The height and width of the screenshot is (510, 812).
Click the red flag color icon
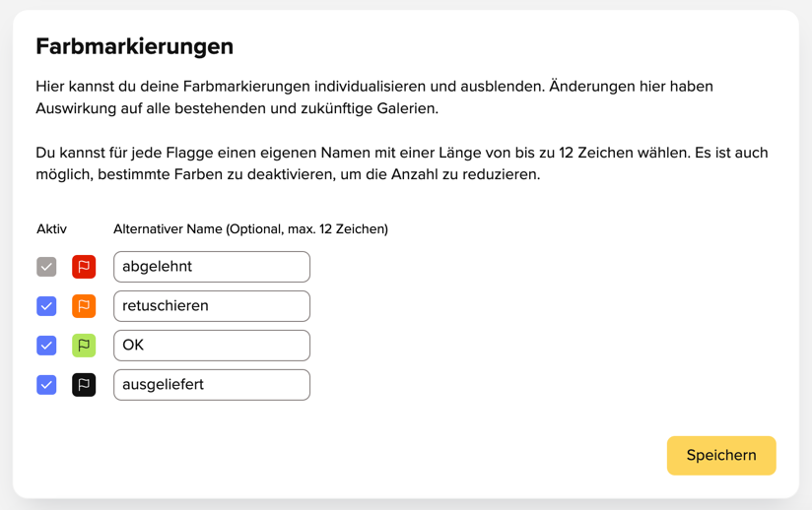84,267
